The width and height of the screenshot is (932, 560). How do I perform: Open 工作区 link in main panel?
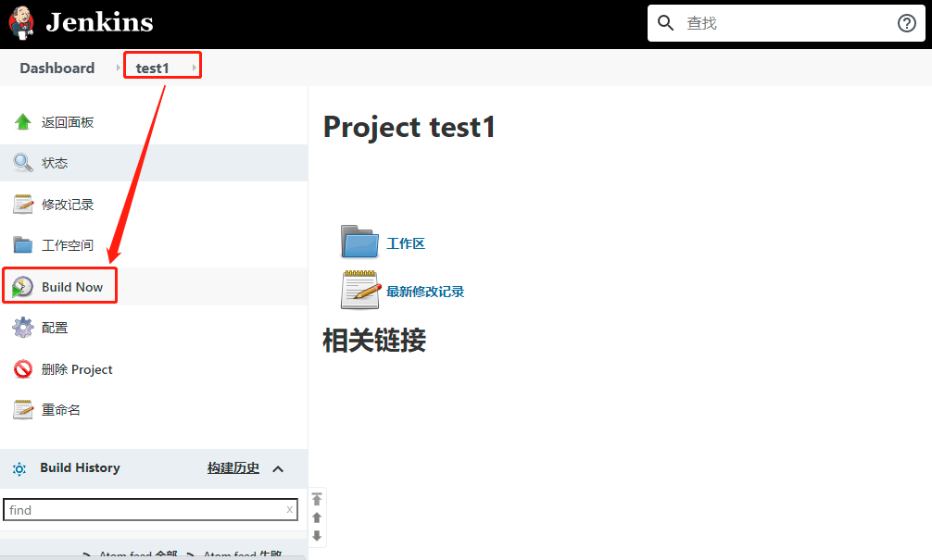pyautogui.click(x=406, y=243)
